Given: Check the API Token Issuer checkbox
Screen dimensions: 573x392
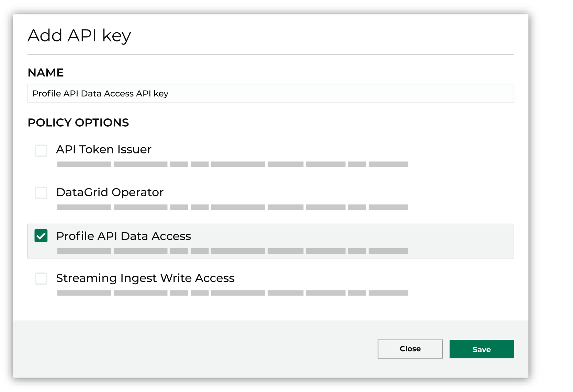Looking at the screenshot, I should point(41,150).
